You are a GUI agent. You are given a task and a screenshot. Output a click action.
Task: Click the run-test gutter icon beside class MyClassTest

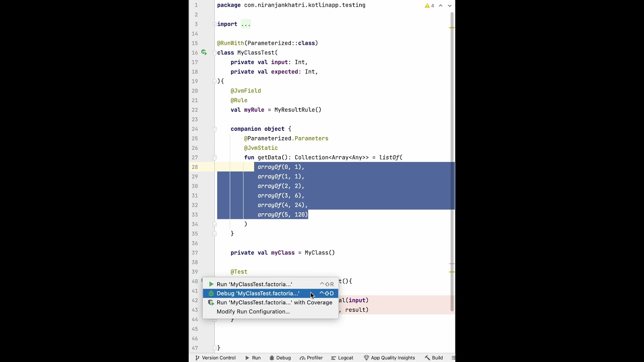click(x=204, y=52)
